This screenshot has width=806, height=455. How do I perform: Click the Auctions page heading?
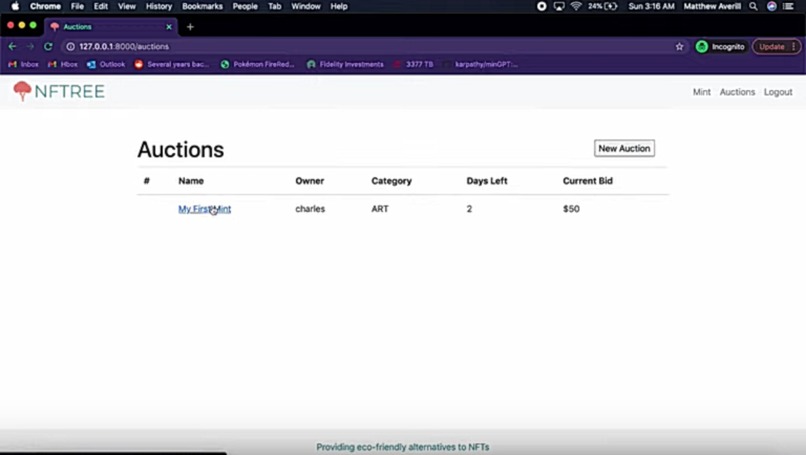coord(180,150)
